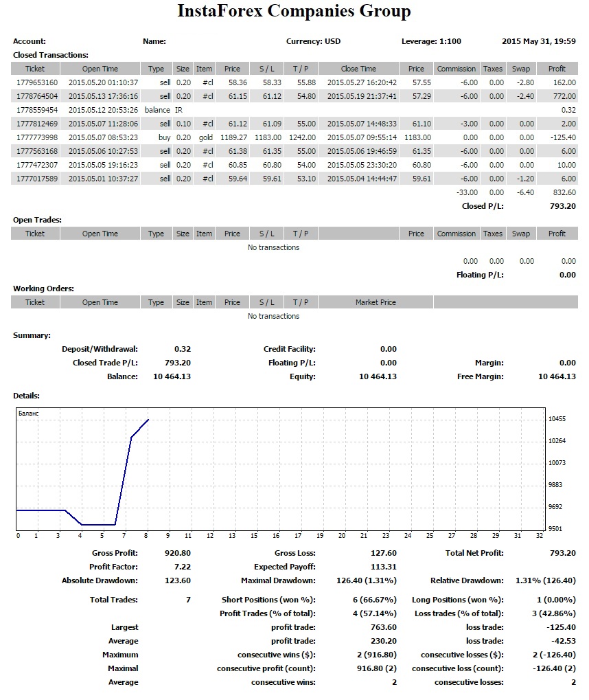Click the Leverage: 1:100 label
Image resolution: width=589 pixels, height=700 pixels.
[x=431, y=41]
